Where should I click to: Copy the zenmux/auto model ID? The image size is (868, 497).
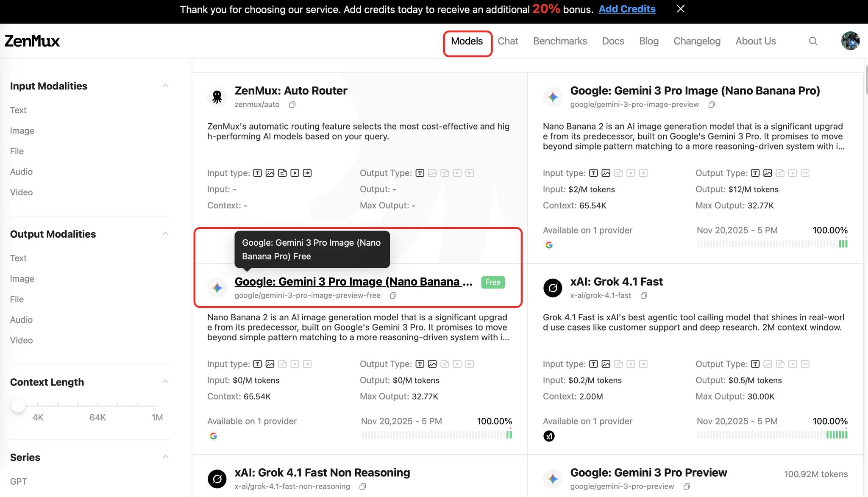(x=292, y=105)
